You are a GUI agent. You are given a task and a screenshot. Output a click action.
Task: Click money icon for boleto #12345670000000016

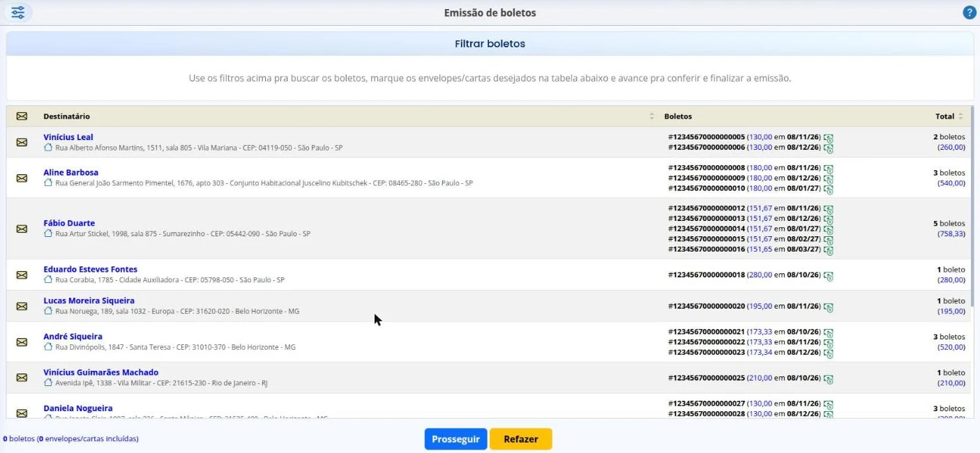pyautogui.click(x=829, y=250)
